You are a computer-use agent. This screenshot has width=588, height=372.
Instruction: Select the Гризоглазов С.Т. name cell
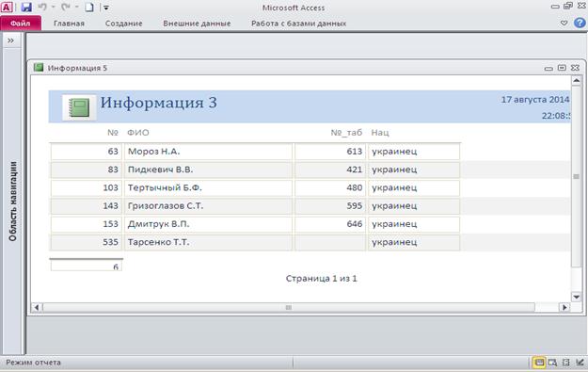(208, 206)
